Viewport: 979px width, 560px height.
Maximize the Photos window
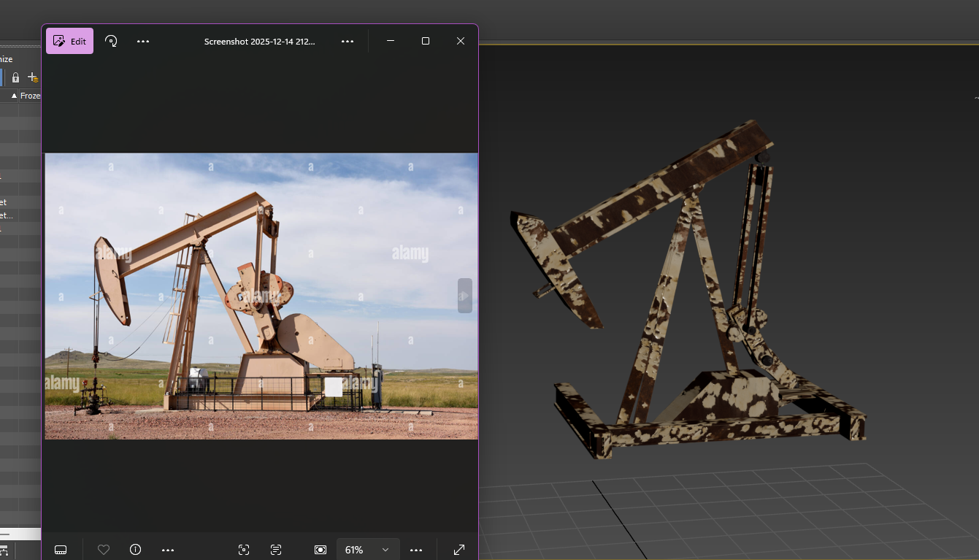(426, 42)
